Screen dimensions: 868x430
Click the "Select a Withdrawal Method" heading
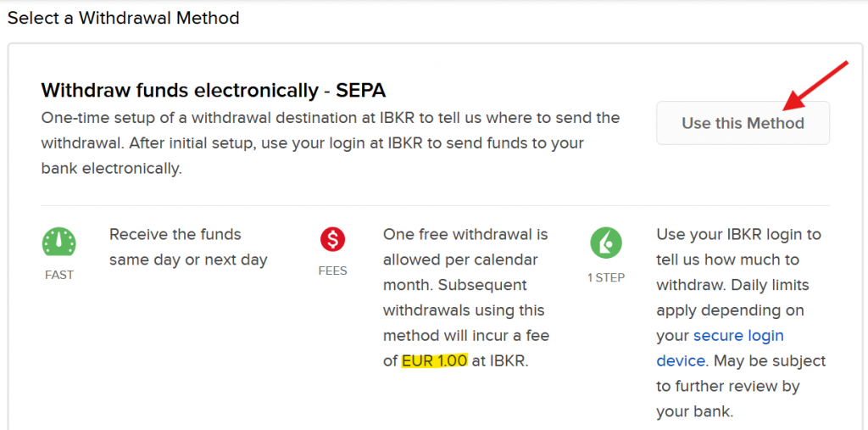click(124, 18)
